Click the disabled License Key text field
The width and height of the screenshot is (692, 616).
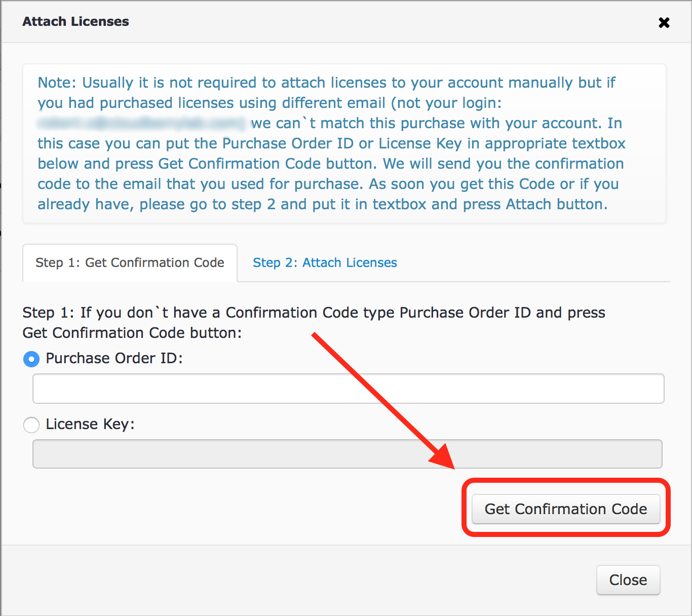(348, 454)
